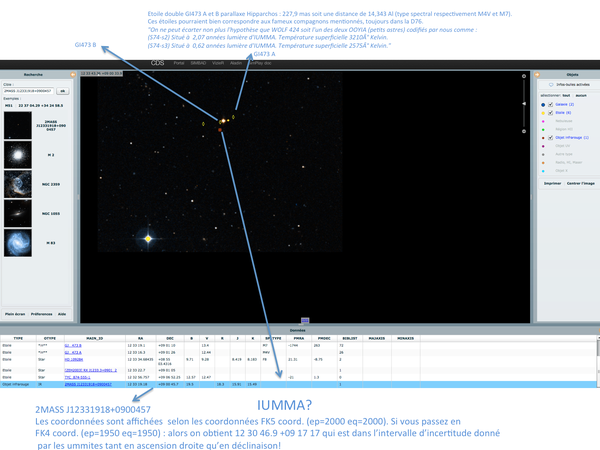Open the SIMBAD link in top bar
This screenshot has width=600, height=450.
(x=198, y=63)
